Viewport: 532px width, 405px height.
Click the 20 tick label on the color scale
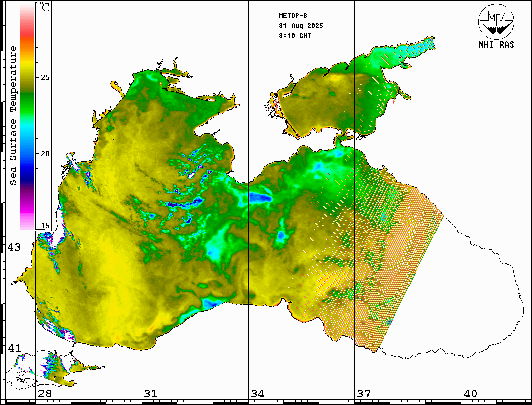click(45, 154)
